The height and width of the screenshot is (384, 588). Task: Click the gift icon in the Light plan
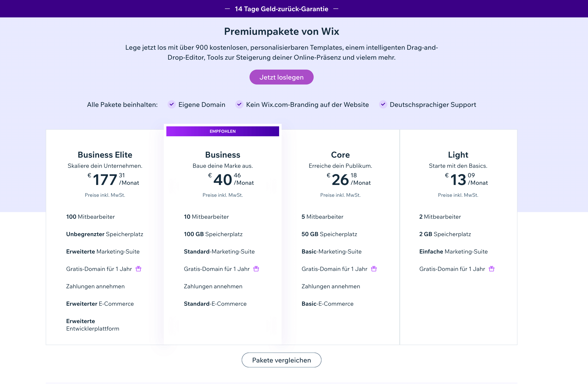[x=492, y=269]
